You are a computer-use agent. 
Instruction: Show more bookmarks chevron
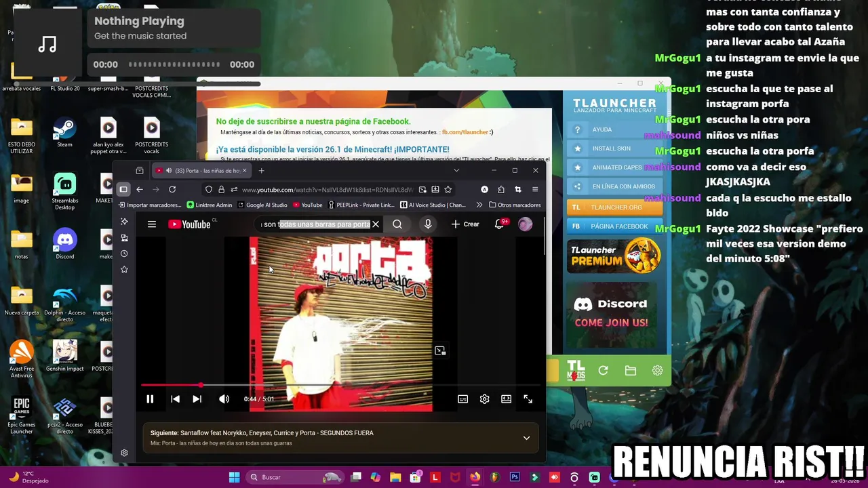click(479, 205)
